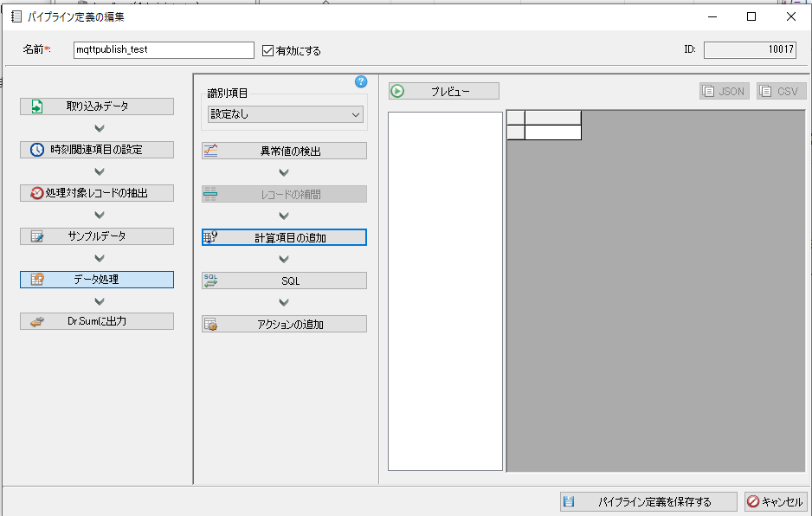
Task: Open the アクションの追加 settings
Action: [x=284, y=325]
